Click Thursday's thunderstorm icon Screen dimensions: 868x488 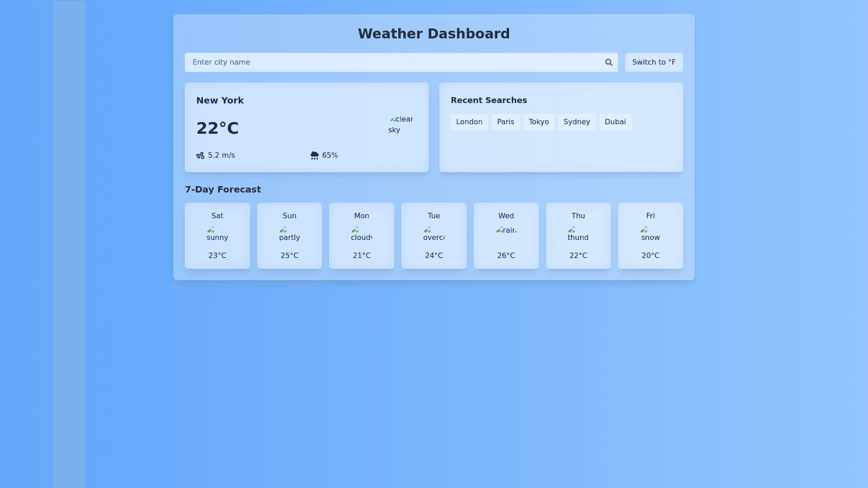[x=578, y=234]
